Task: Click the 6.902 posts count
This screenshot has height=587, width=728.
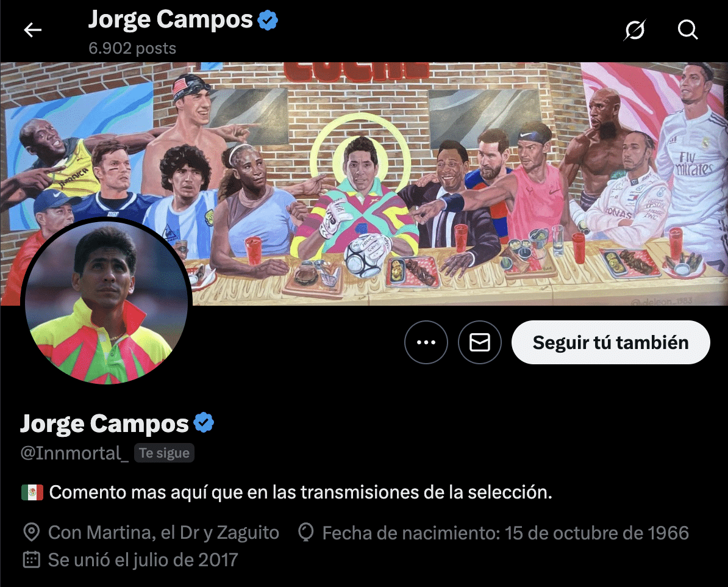Action: [x=132, y=48]
